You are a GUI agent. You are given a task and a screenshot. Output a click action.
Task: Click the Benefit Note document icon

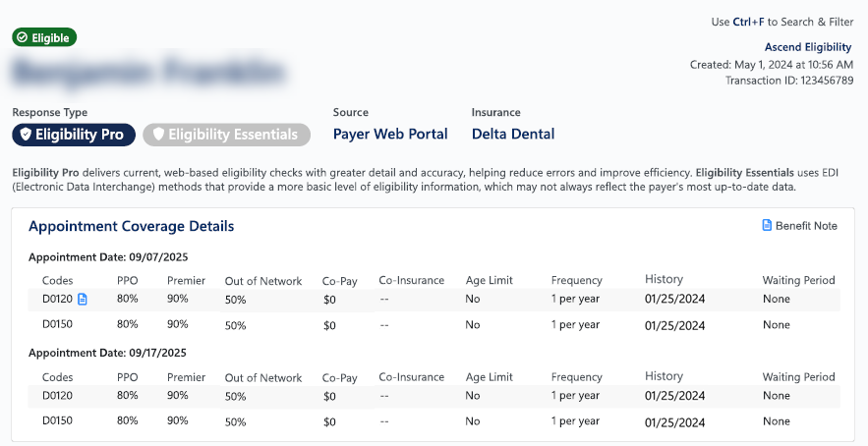tap(768, 226)
